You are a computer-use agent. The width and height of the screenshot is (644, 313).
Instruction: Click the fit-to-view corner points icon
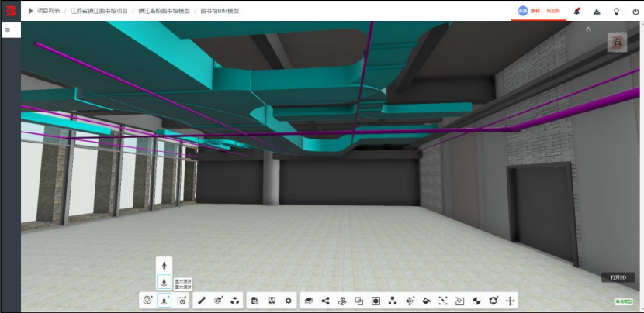(x=443, y=301)
